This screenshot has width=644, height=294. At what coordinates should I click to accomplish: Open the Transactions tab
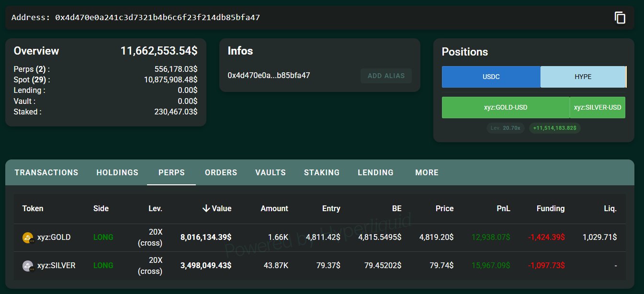pos(46,172)
